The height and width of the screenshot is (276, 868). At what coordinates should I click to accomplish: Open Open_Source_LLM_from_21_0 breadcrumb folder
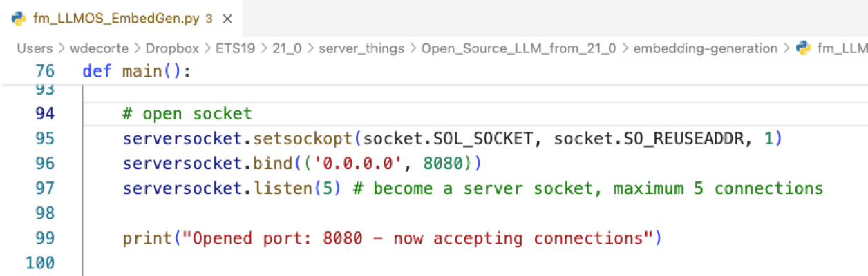[x=518, y=48]
